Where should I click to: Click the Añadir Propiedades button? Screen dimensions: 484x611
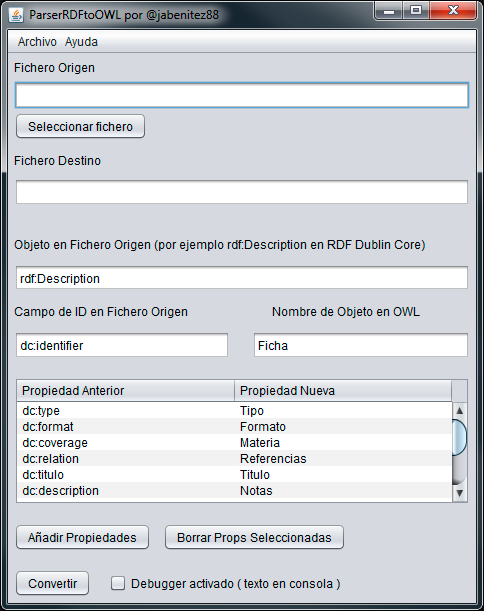[x=82, y=537]
